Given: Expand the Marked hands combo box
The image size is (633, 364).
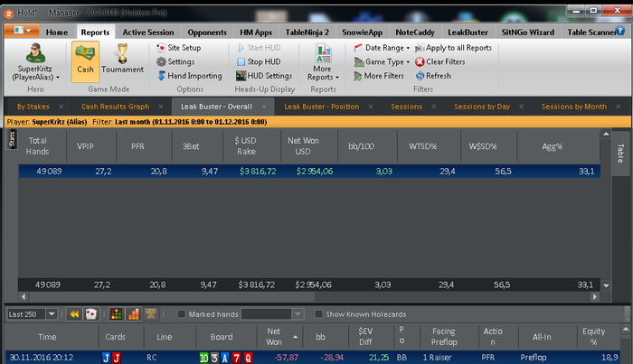Looking at the screenshot, I should point(298,314).
